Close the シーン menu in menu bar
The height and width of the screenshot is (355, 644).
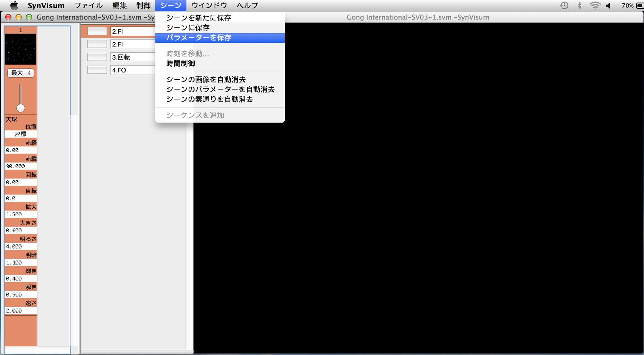[x=171, y=6]
